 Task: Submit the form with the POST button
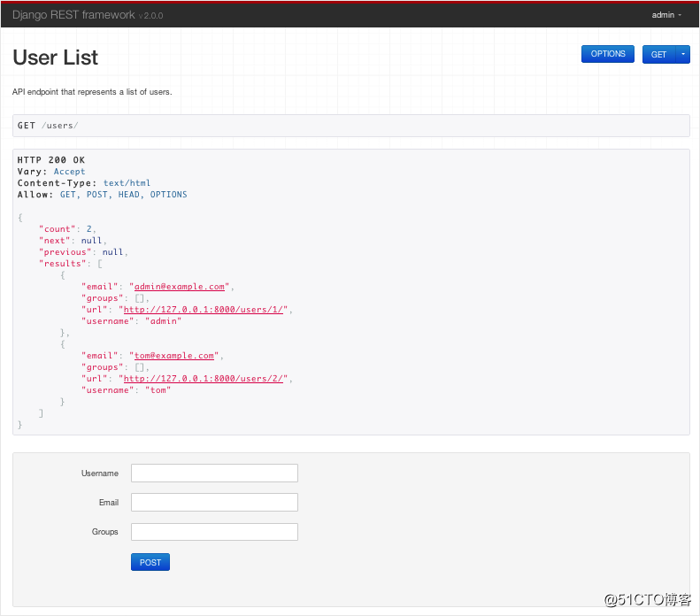[x=150, y=562]
